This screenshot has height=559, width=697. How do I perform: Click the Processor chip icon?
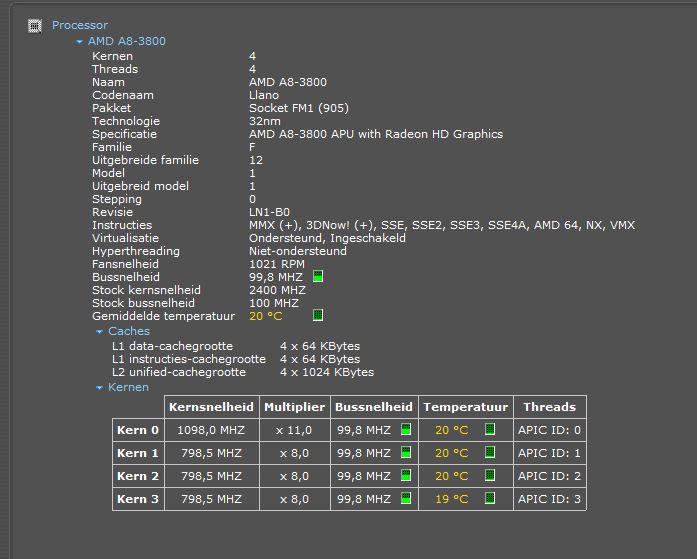click(x=35, y=26)
